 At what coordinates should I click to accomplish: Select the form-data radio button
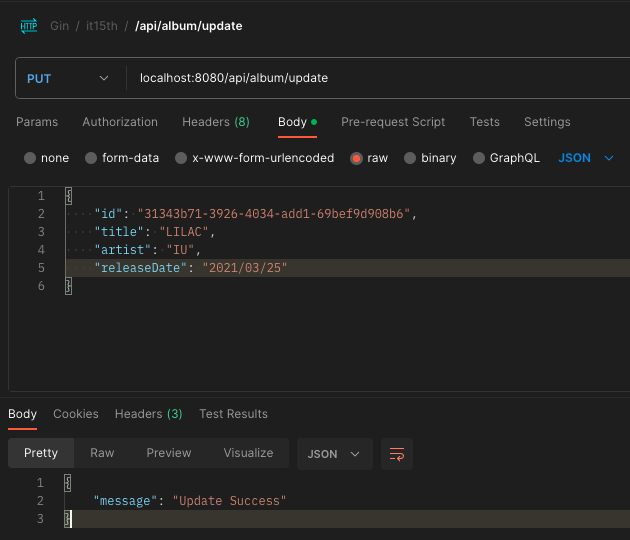click(91, 158)
